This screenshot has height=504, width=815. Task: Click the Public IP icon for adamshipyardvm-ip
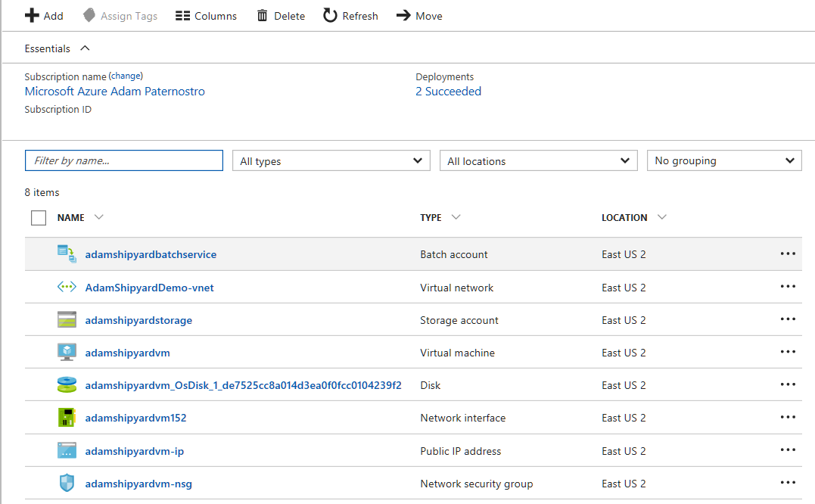(x=67, y=450)
